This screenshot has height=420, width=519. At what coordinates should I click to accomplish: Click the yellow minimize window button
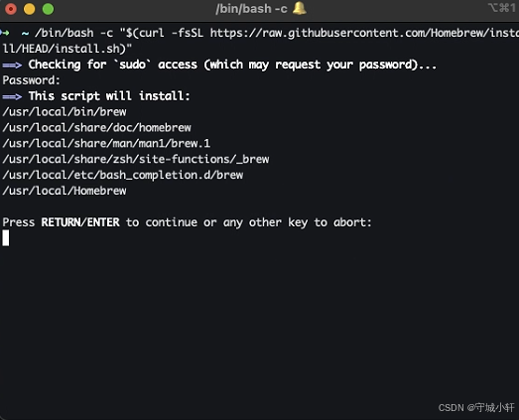(30, 9)
